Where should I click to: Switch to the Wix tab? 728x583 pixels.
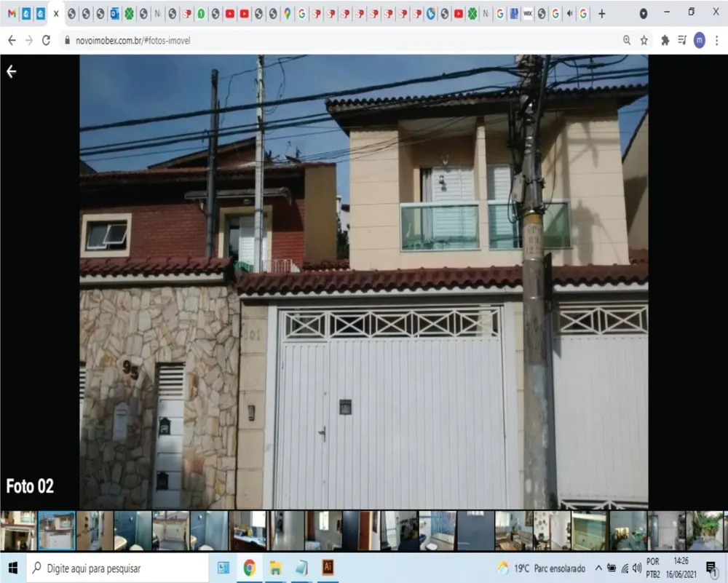pos(527,13)
